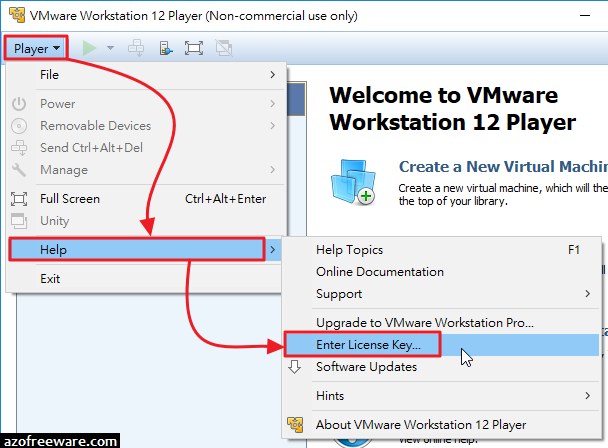Open the File submenu
Screen dimensions: 608x448
147,74
